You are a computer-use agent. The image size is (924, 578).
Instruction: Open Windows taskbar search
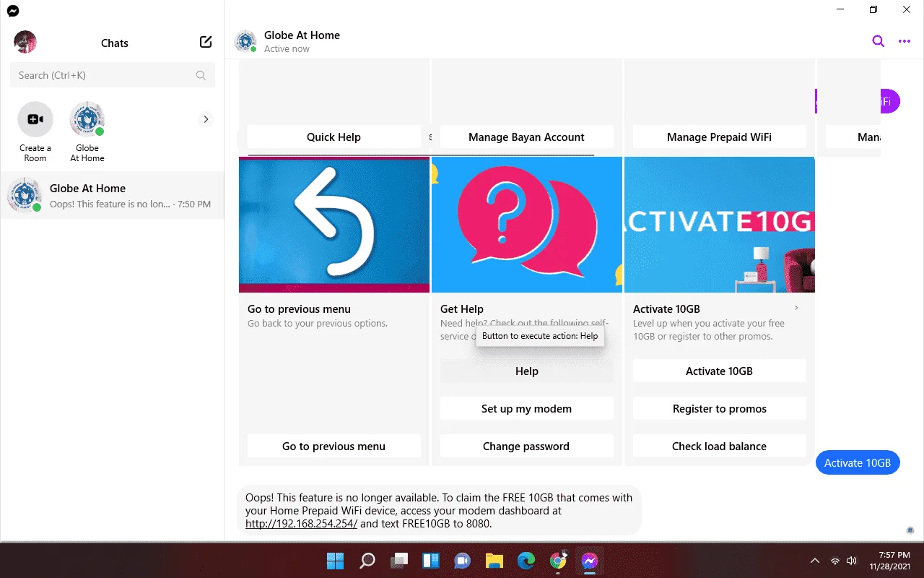point(367,561)
